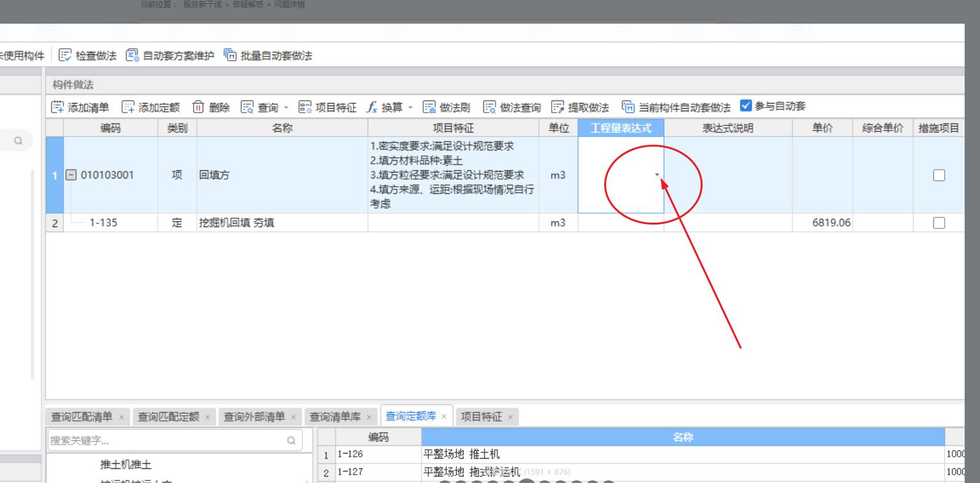Switch to 查询匹配定额 tab

coord(169,417)
